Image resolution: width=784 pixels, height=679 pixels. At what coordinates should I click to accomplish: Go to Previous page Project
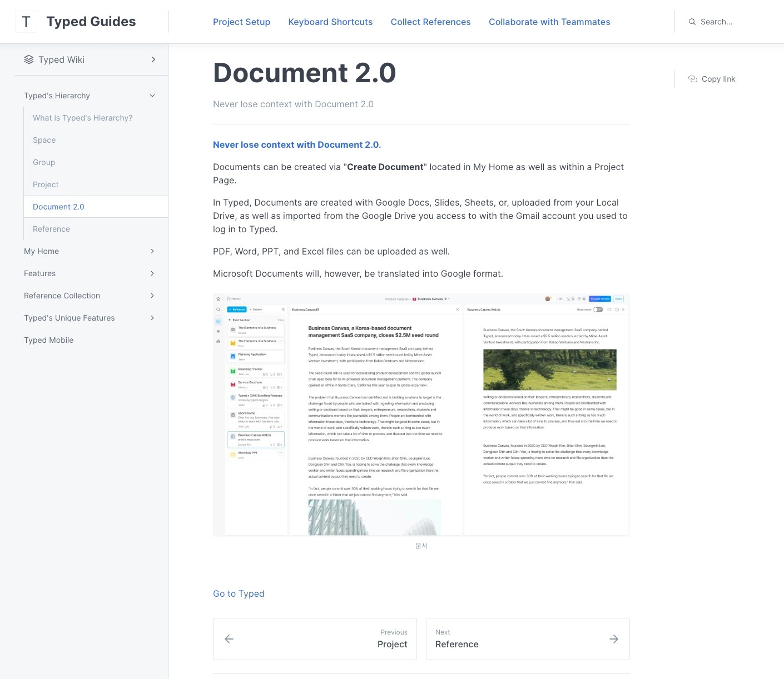pyautogui.click(x=315, y=639)
